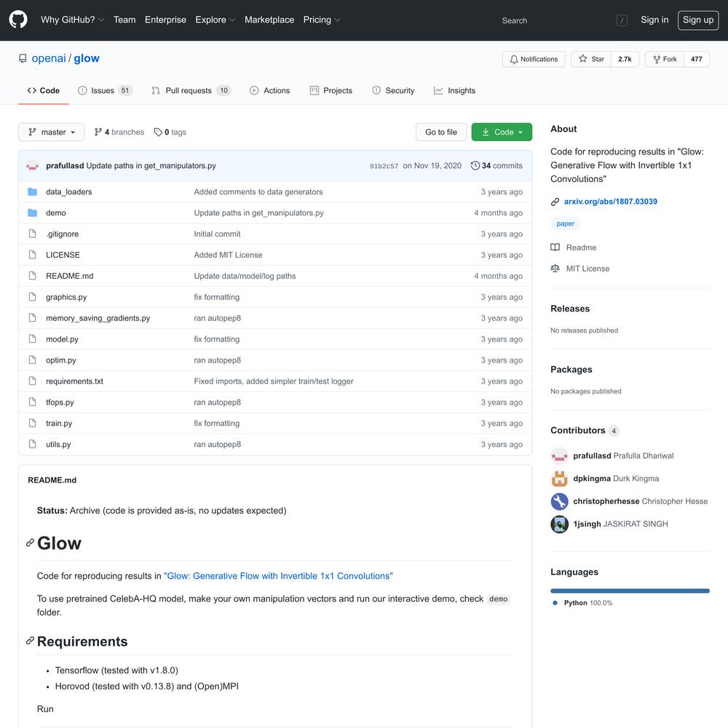This screenshot has width=728, height=728.
Task: Open the README.md file
Action: click(70, 276)
